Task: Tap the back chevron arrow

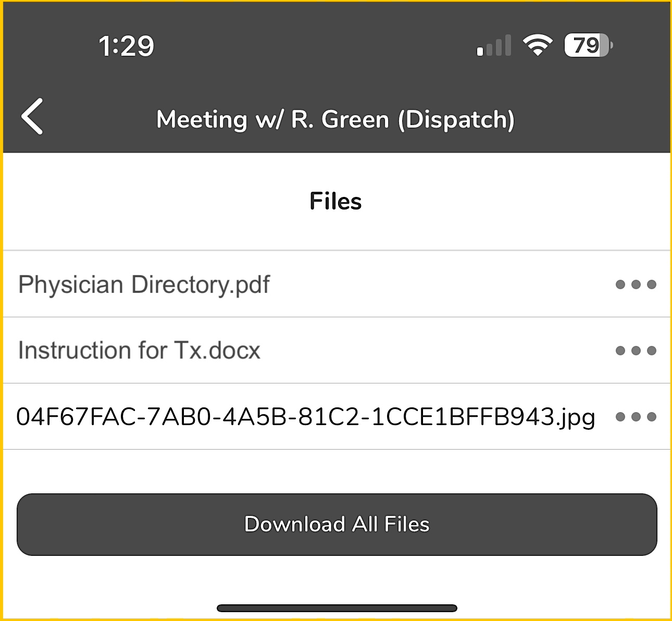Action: point(32,117)
